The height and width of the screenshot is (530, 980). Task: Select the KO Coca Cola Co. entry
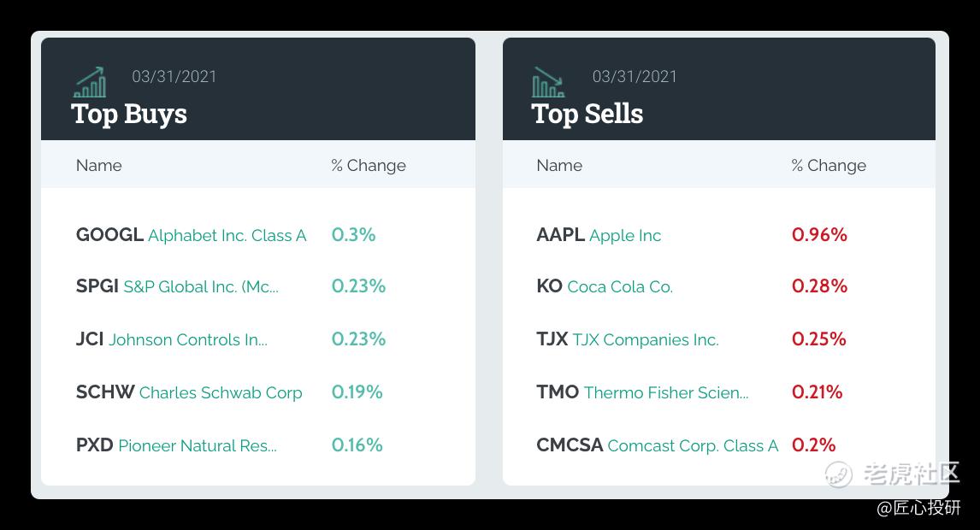(x=605, y=286)
